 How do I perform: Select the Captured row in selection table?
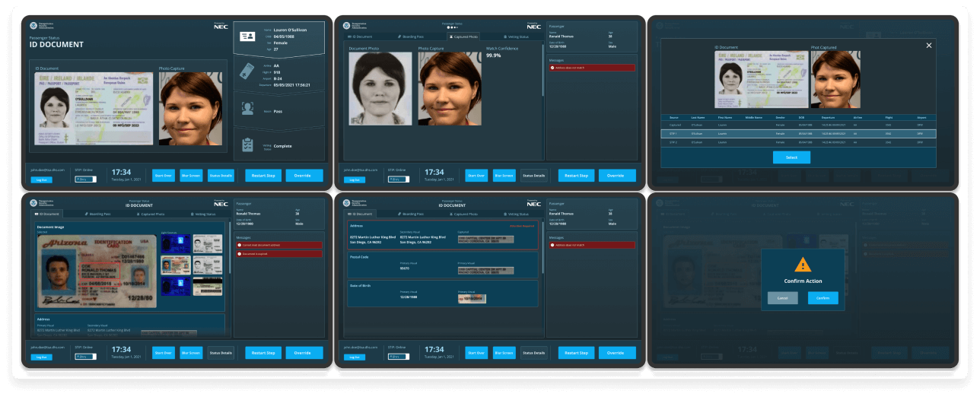coord(798,125)
